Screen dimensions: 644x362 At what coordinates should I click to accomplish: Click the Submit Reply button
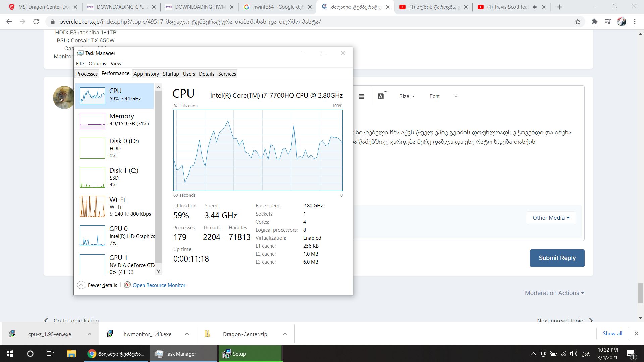(x=557, y=258)
